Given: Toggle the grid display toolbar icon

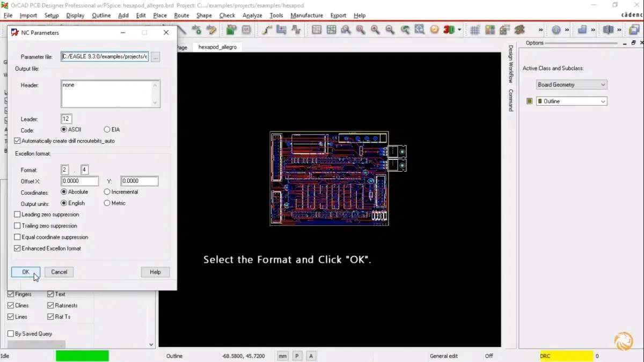Looking at the screenshot, I should pyautogui.click(x=475, y=30).
